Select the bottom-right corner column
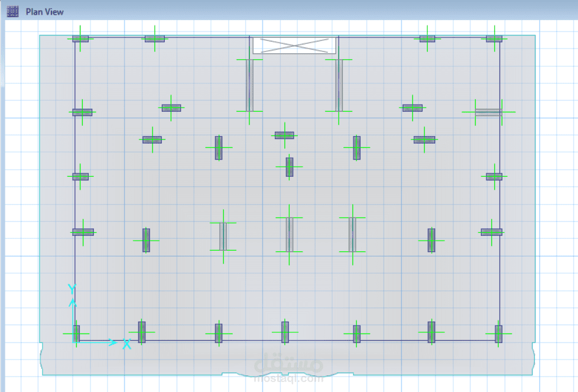 498,333
